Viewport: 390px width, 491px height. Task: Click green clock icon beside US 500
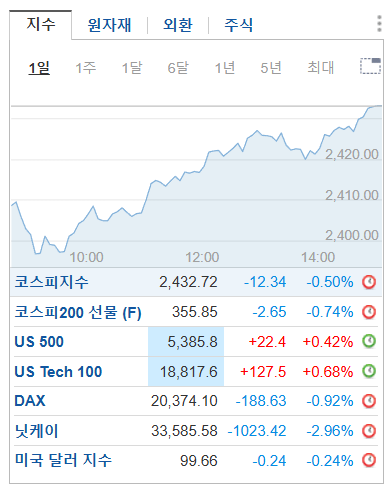pyautogui.click(x=369, y=341)
